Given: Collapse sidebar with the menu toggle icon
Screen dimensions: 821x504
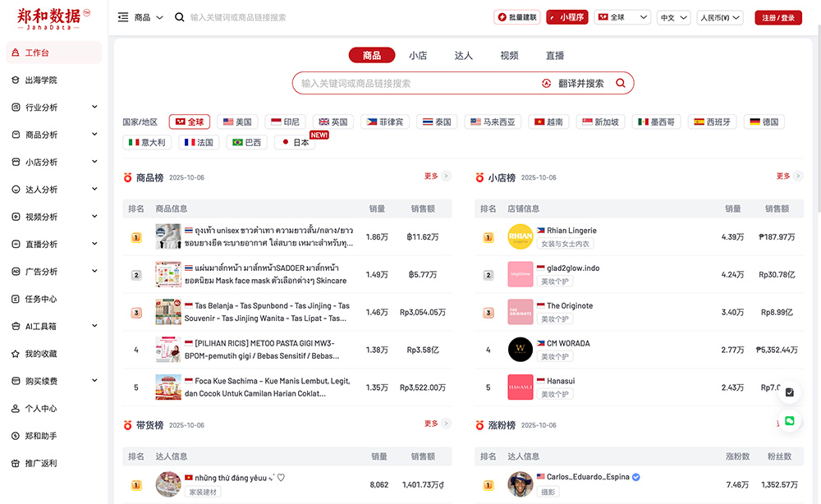Looking at the screenshot, I should pos(123,17).
